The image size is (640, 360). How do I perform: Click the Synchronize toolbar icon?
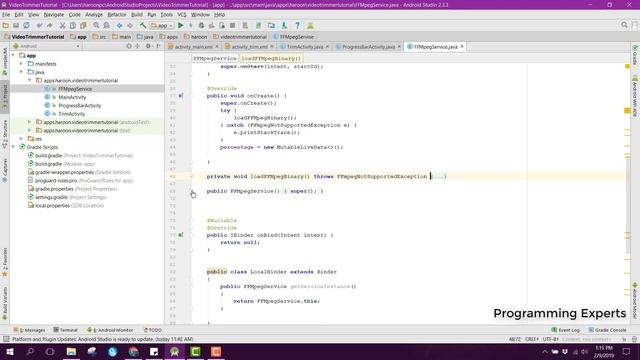26,25
